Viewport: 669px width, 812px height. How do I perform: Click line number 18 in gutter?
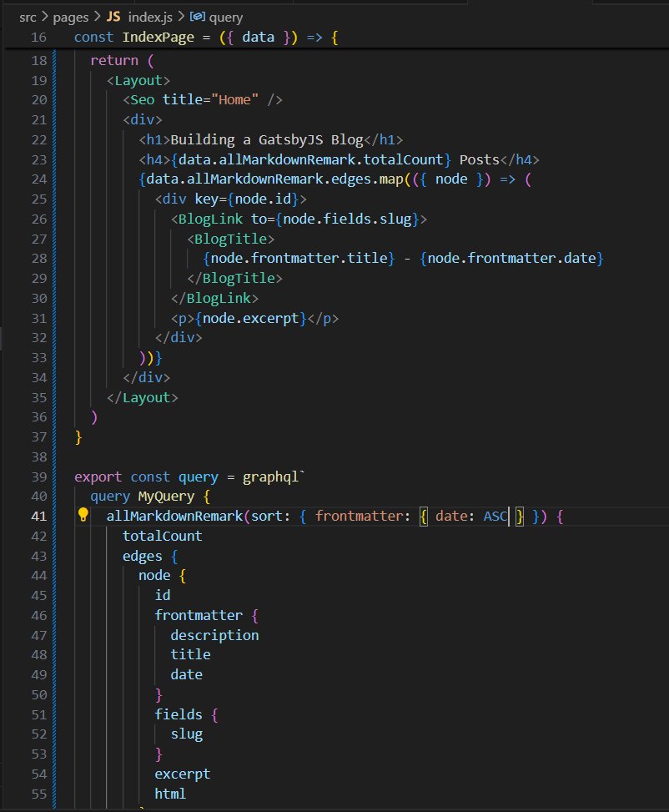click(39, 61)
